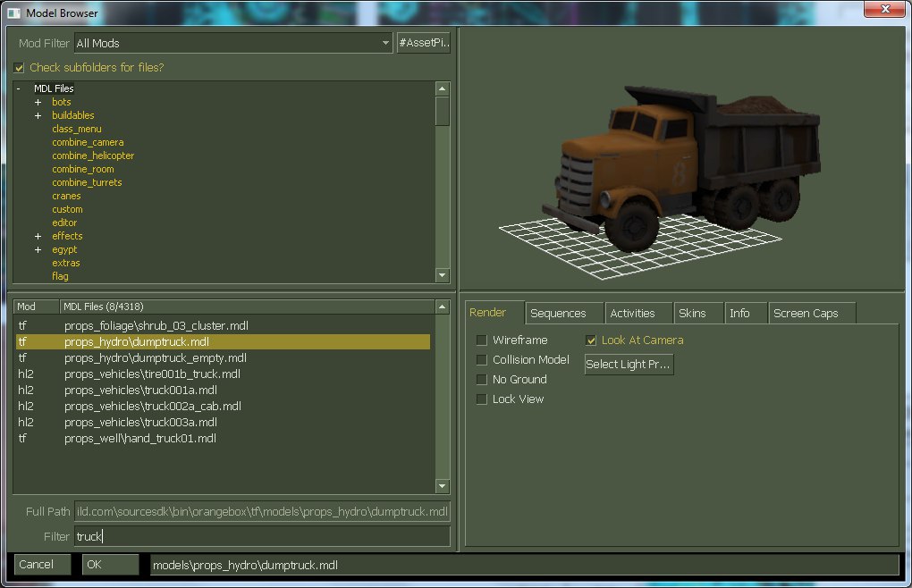Viewport: 912px width, 588px height.
Task: Click the Full Path text field
Action: point(262,511)
